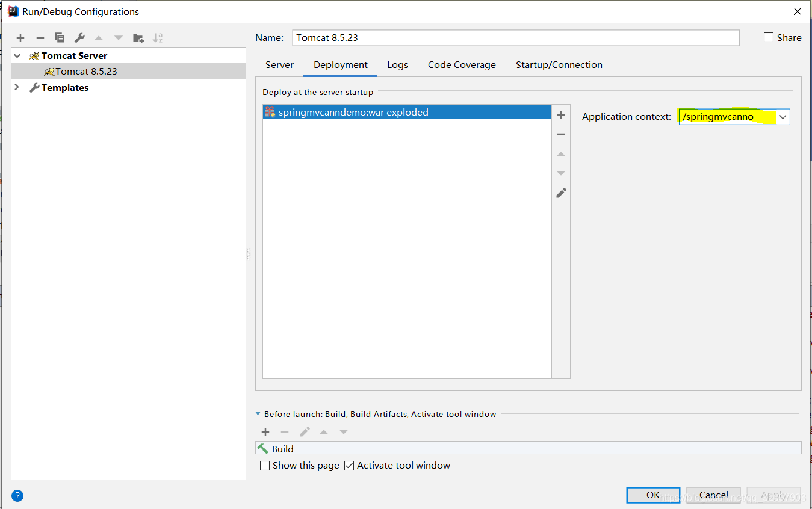
Task: Open the Application context dropdown
Action: tap(783, 117)
